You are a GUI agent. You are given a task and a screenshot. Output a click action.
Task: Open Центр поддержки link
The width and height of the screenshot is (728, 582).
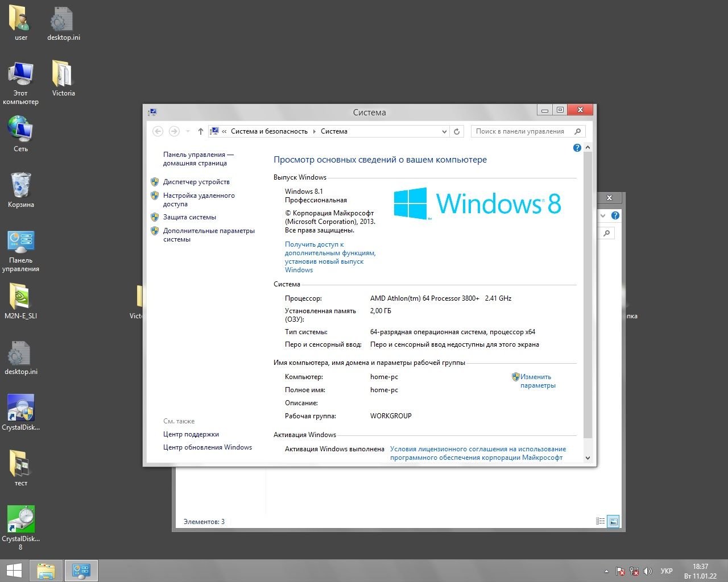point(191,434)
